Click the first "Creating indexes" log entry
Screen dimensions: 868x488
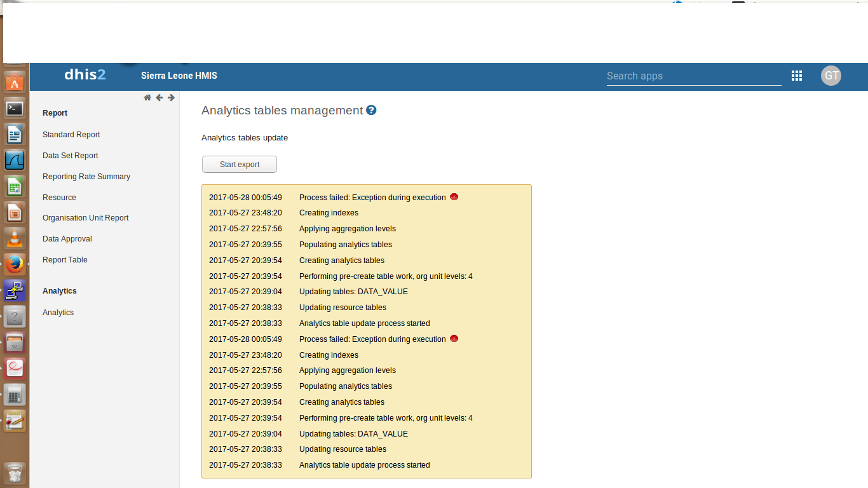click(x=329, y=213)
